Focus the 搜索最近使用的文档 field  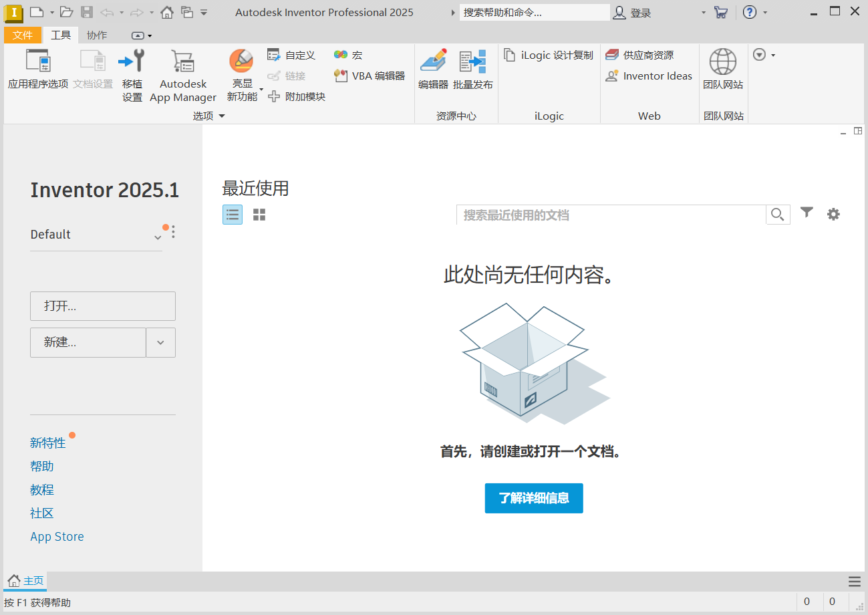[x=611, y=215]
